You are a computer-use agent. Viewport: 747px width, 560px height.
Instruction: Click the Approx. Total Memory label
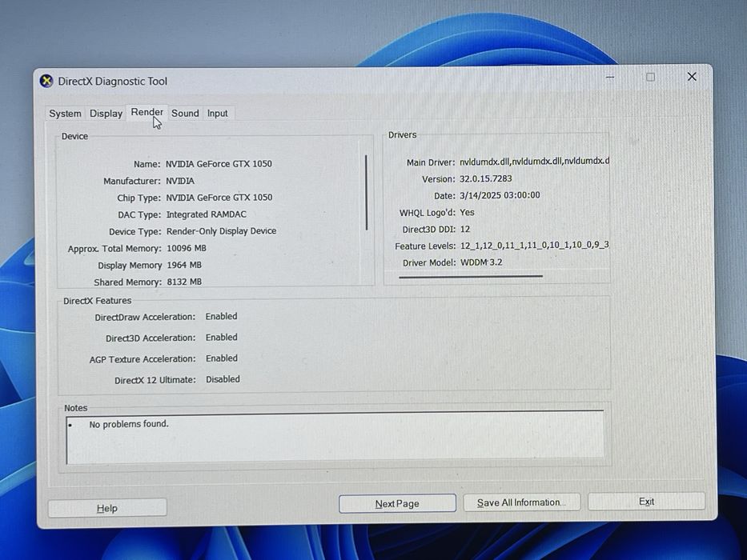pos(114,249)
